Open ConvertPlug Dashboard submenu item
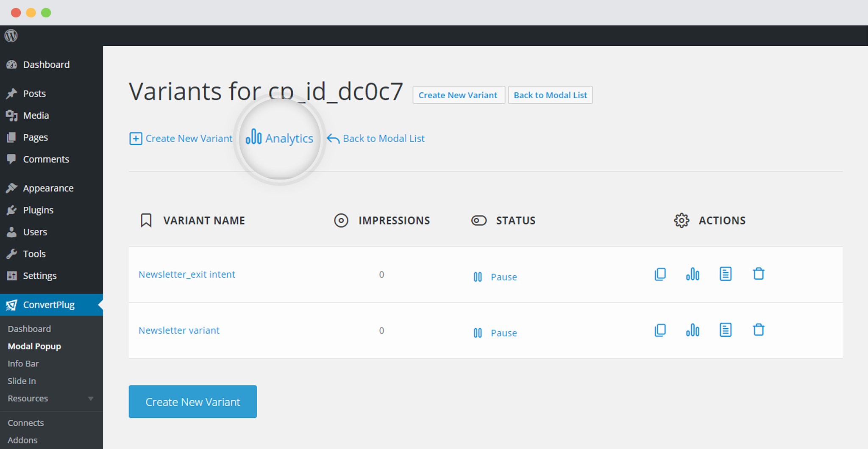Screen dimensions: 868x449 (x=29, y=329)
